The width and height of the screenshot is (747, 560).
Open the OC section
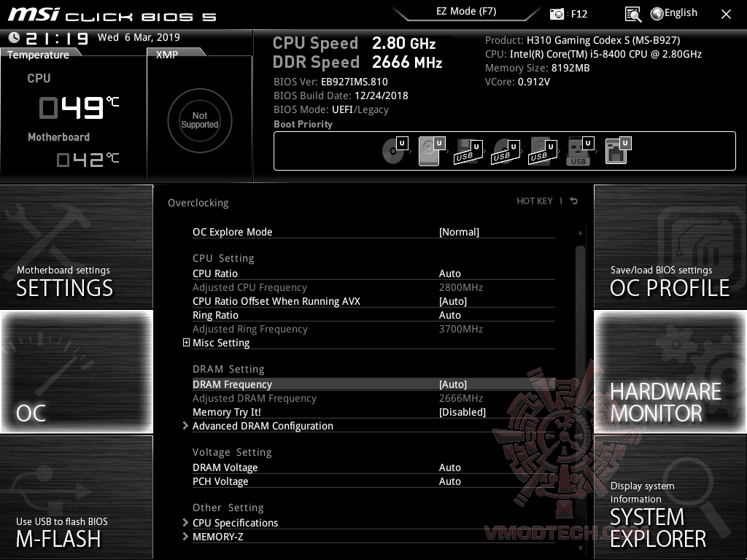[x=77, y=371]
